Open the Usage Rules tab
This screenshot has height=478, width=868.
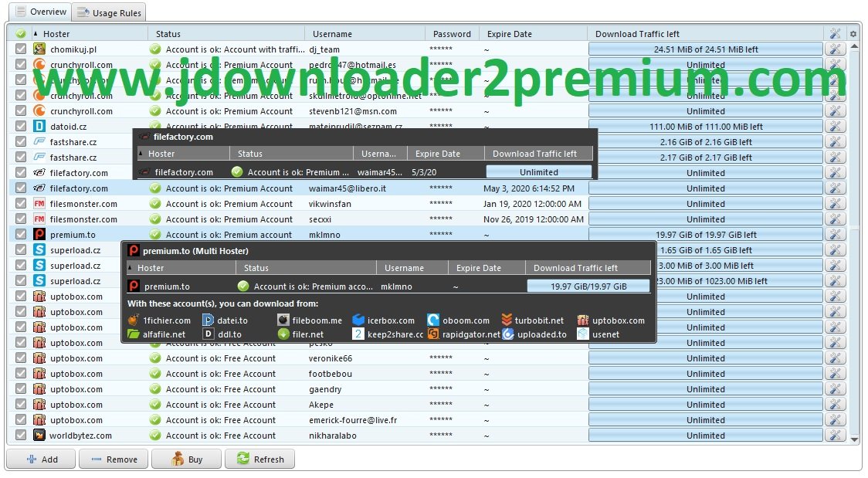click(109, 12)
